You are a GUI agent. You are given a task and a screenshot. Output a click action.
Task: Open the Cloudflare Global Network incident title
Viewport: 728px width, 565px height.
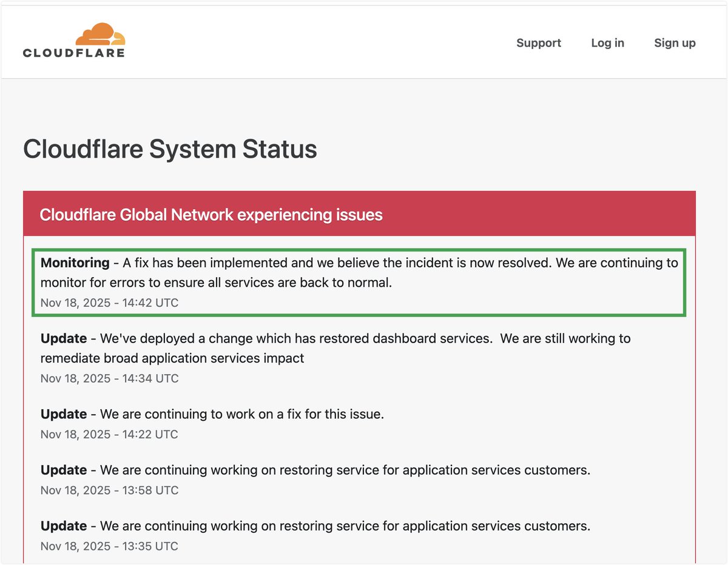pos(211,215)
